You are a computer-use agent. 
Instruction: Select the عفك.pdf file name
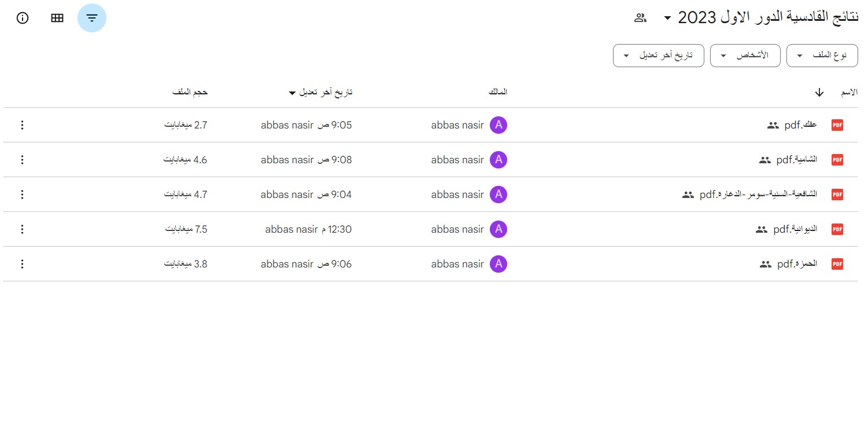(800, 125)
